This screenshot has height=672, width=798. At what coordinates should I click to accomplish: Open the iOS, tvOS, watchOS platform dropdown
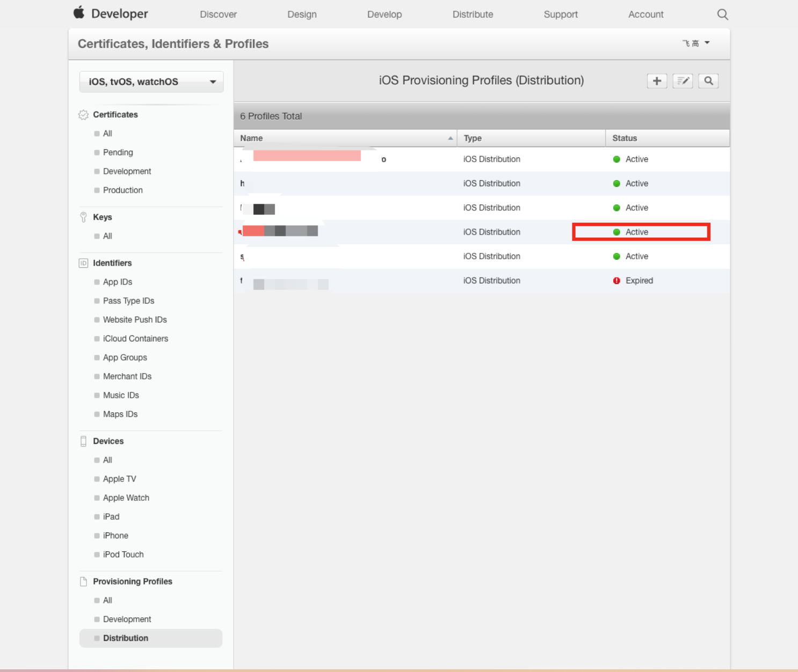pyautogui.click(x=151, y=82)
